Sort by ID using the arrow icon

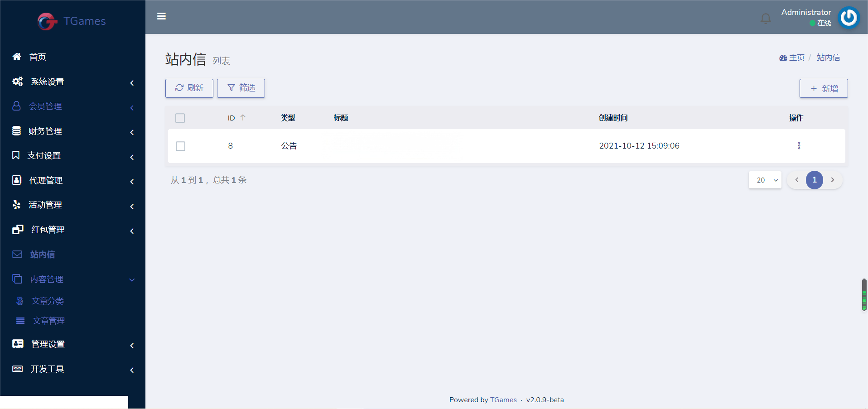coord(243,118)
